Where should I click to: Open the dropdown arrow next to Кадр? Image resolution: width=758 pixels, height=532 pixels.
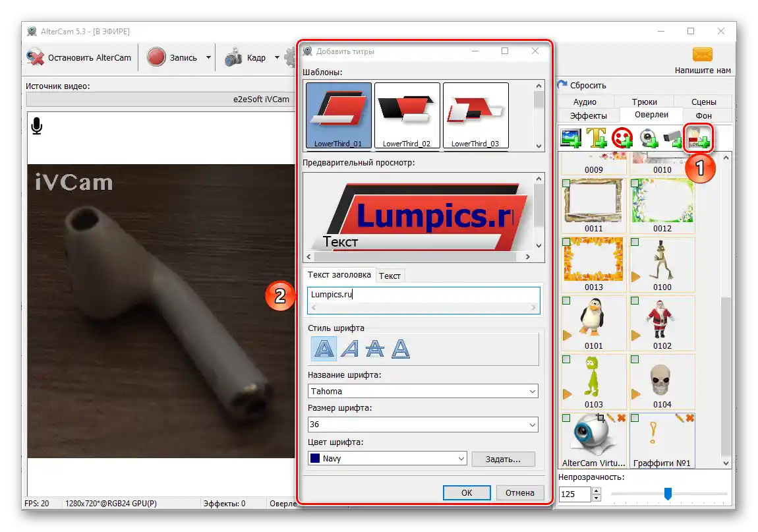pyautogui.click(x=277, y=57)
